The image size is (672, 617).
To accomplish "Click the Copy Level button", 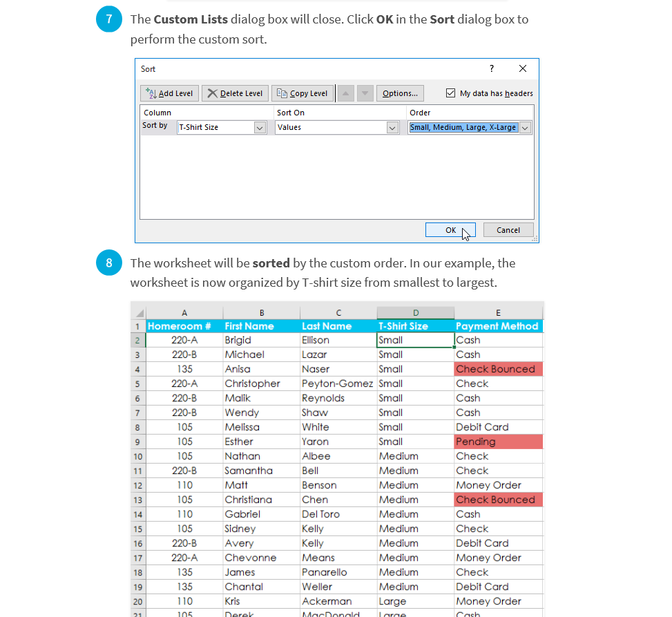I will pos(302,93).
